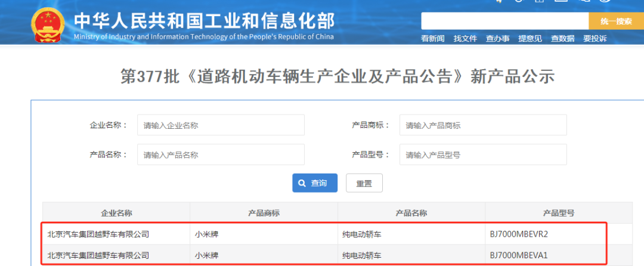Click the 产品型号 input field
The height and width of the screenshot is (266, 644).
coord(483,154)
